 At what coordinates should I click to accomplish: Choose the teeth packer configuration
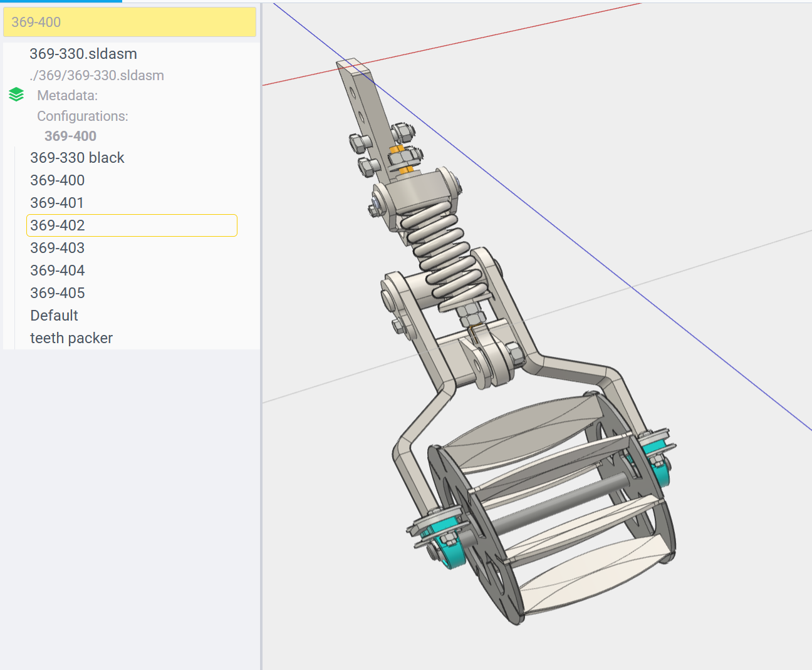point(71,338)
